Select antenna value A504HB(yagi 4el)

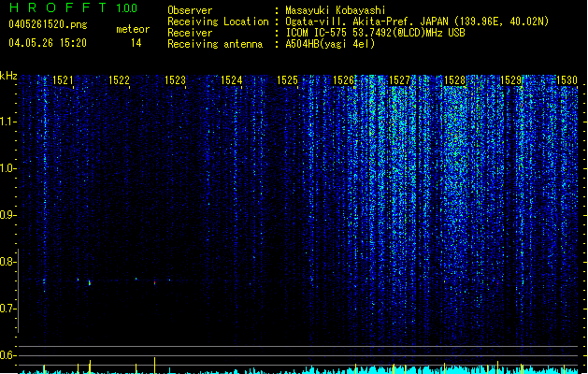pos(330,44)
